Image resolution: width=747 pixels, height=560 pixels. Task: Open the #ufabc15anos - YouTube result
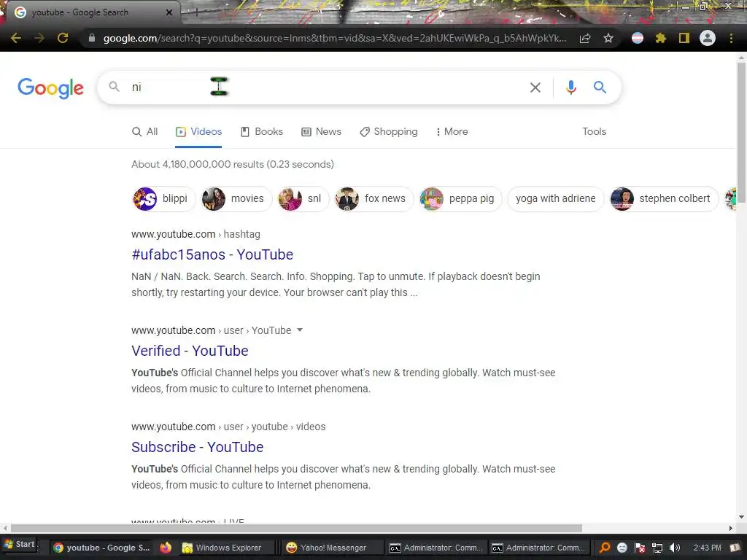click(212, 254)
